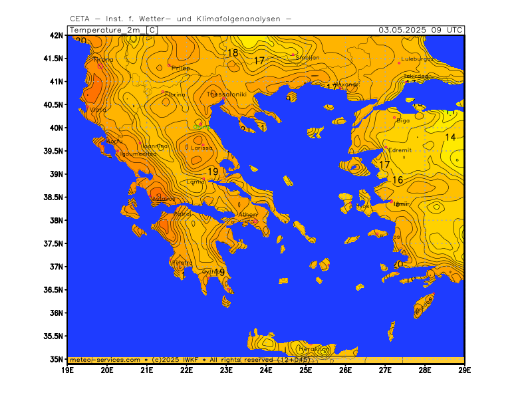
Task: Select the 26E longitude label
Action: click(345, 370)
